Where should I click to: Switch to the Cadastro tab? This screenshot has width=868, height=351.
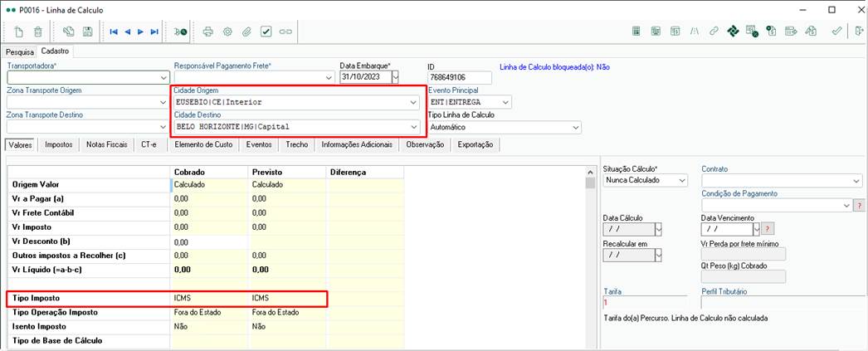tap(54, 51)
